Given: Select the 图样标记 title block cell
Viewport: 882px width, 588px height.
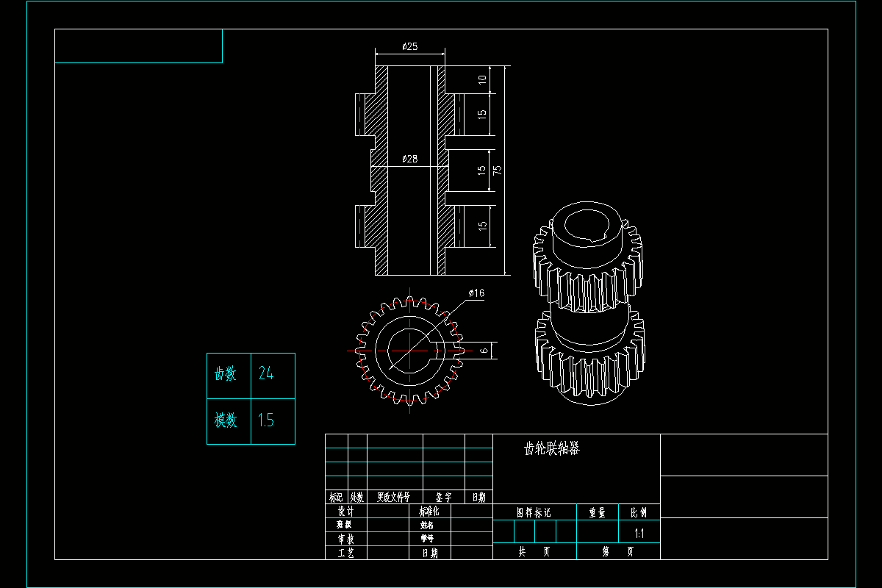Looking at the screenshot, I should (534, 512).
